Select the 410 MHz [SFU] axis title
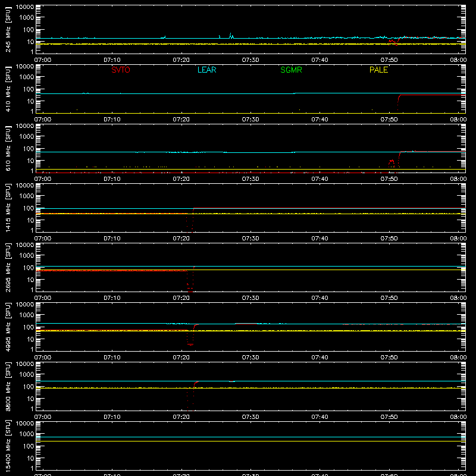This screenshot has width=476, height=476. [x=8, y=89]
